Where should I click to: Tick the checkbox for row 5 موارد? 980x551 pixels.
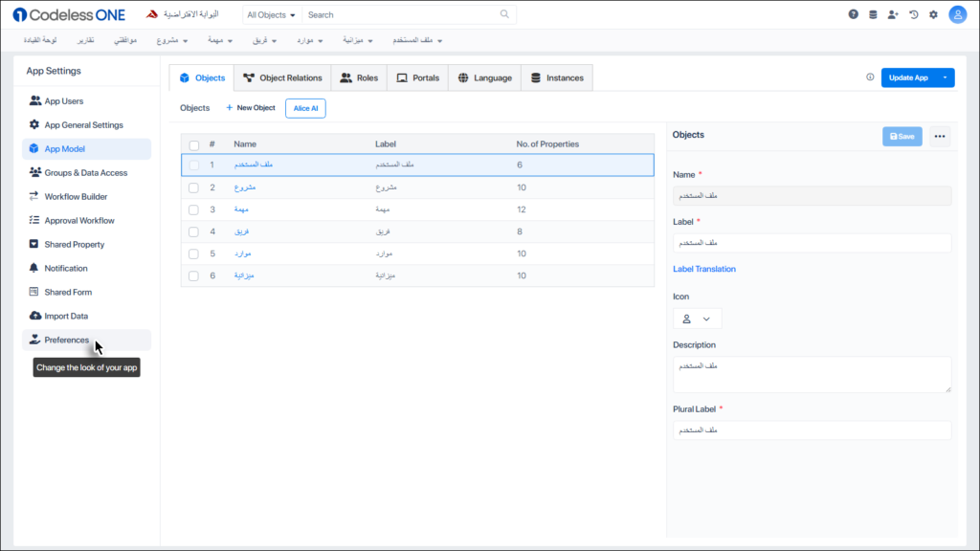[193, 254]
